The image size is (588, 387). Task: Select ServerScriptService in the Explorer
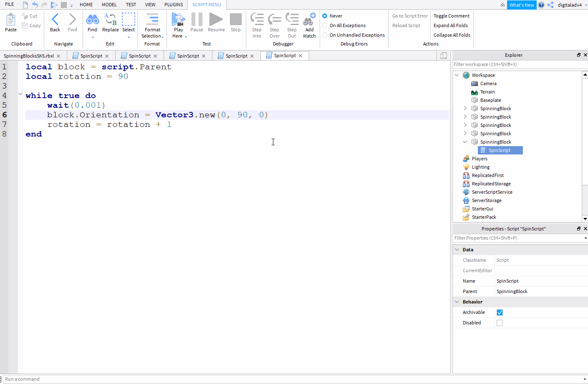point(492,192)
